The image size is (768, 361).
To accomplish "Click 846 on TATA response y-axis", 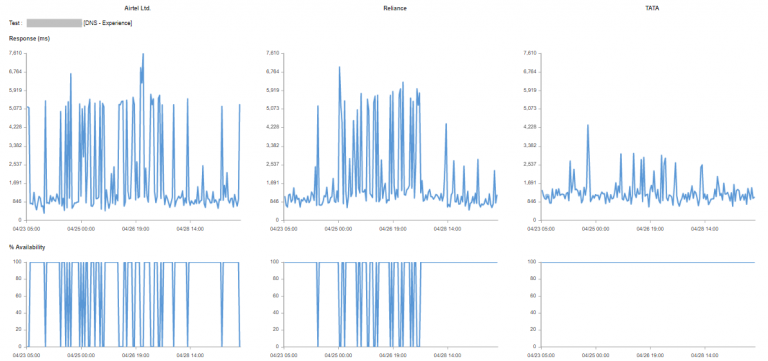I will coord(531,201).
